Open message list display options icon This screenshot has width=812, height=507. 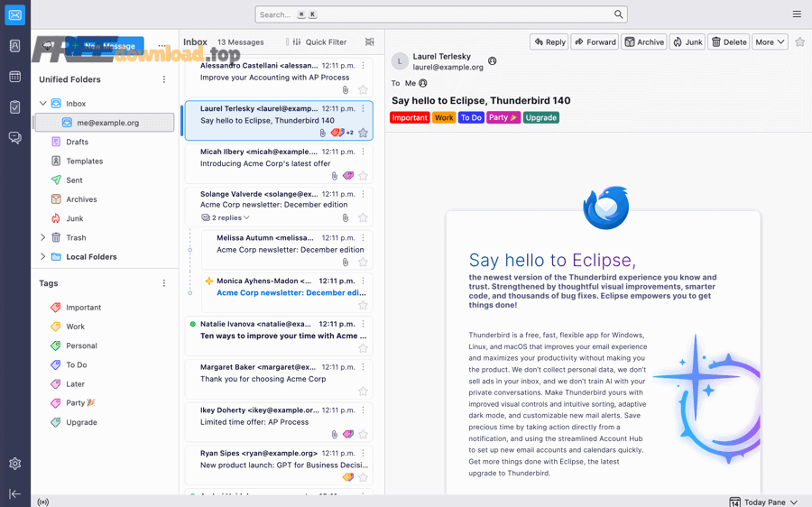(x=370, y=41)
